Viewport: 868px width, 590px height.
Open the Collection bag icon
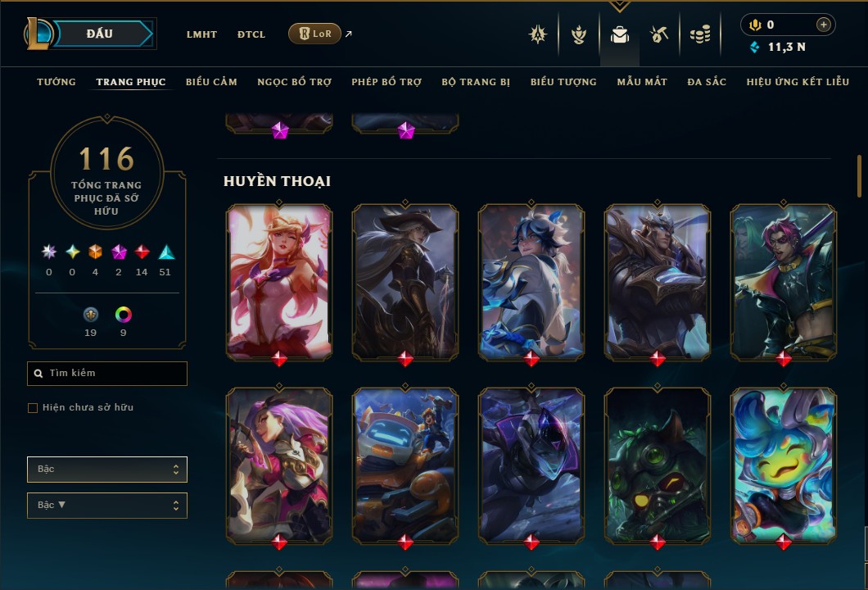[x=619, y=34]
